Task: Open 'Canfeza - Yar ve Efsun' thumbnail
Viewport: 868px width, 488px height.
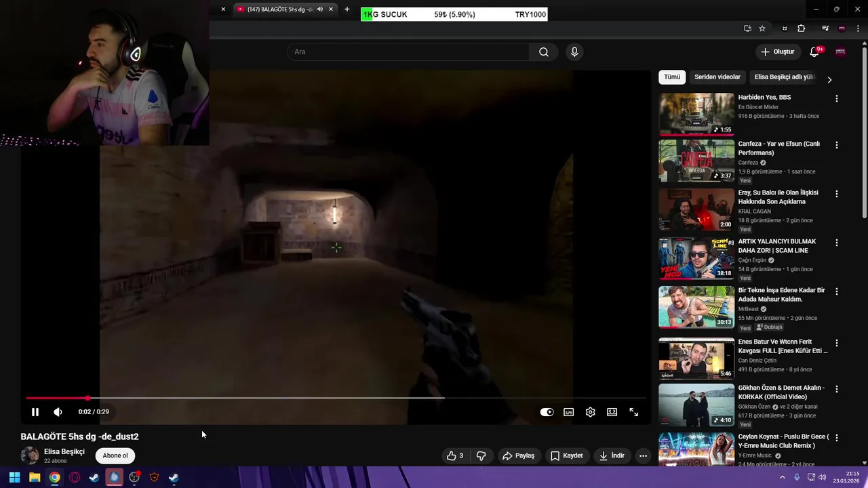Action: (x=696, y=161)
